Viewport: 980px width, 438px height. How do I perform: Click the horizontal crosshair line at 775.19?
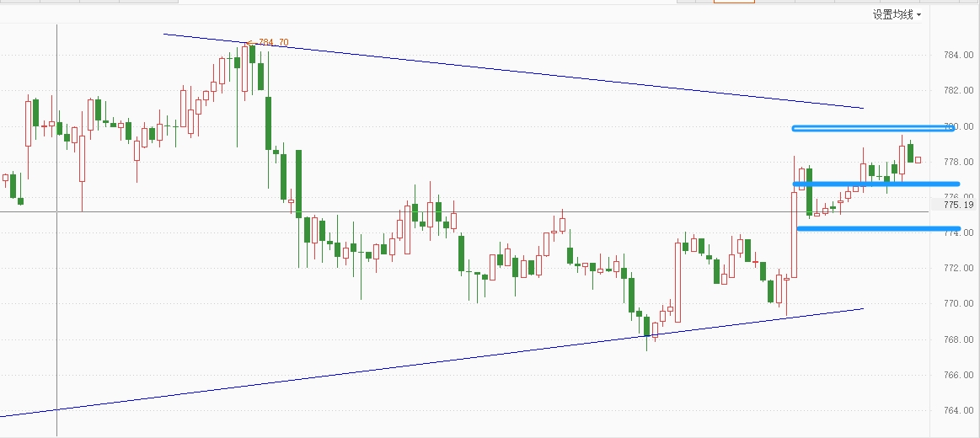point(506,211)
